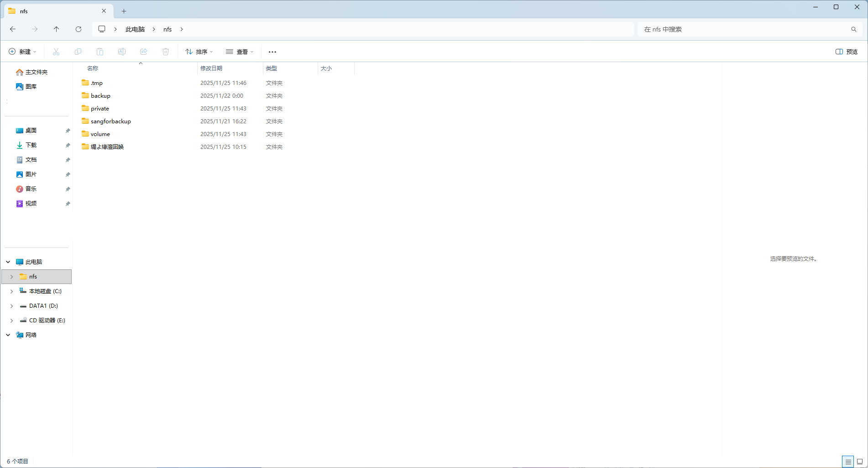Sort by the 修改日期 column header
The width and height of the screenshot is (868, 468).
pos(211,68)
